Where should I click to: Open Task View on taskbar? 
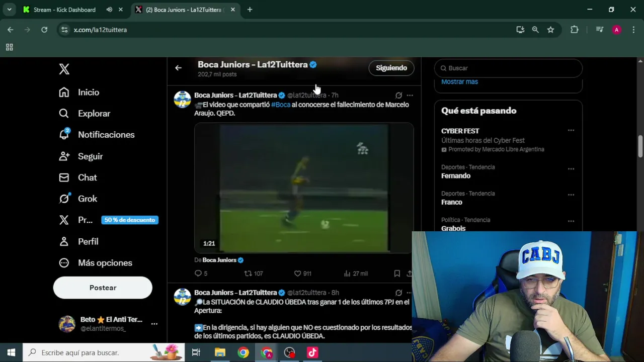point(196,352)
